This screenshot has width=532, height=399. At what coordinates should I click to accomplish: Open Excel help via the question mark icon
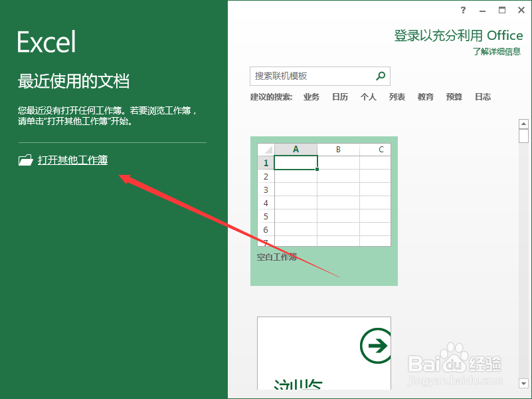pos(463,10)
